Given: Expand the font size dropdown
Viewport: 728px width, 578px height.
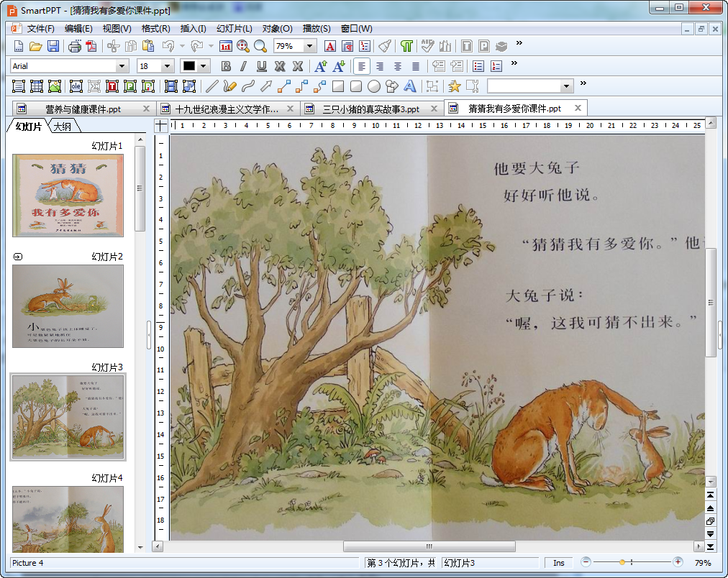Looking at the screenshot, I should [168, 66].
